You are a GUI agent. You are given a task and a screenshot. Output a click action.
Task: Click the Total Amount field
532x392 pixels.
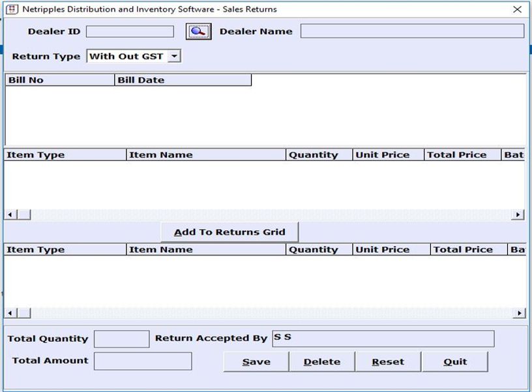(x=143, y=361)
